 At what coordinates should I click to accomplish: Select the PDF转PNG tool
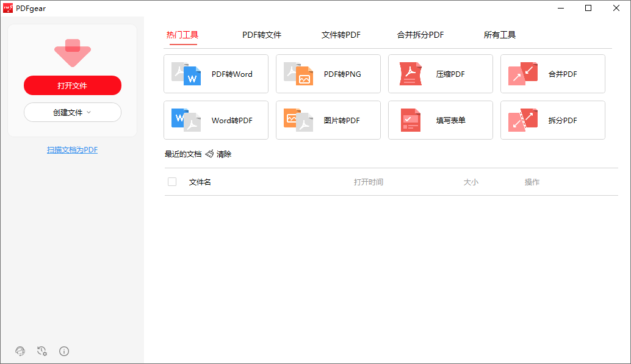click(328, 74)
